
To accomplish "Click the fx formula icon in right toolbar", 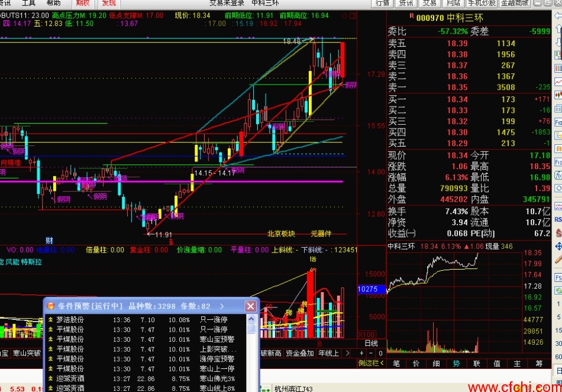I will 558,175.
